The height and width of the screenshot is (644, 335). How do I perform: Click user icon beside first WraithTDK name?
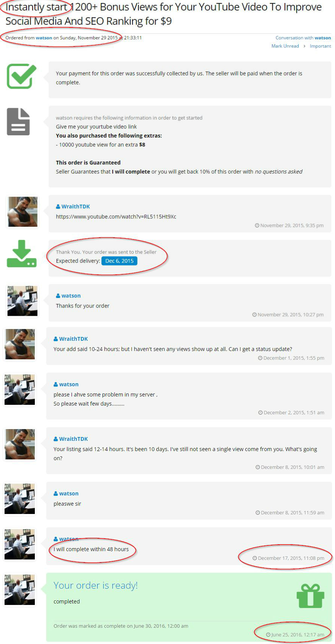pyautogui.click(x=58, y=207)
